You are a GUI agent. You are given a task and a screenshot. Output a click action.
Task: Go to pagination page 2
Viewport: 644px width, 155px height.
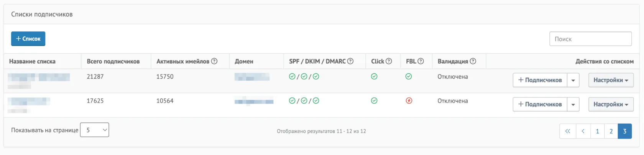(x=611, y=131)
